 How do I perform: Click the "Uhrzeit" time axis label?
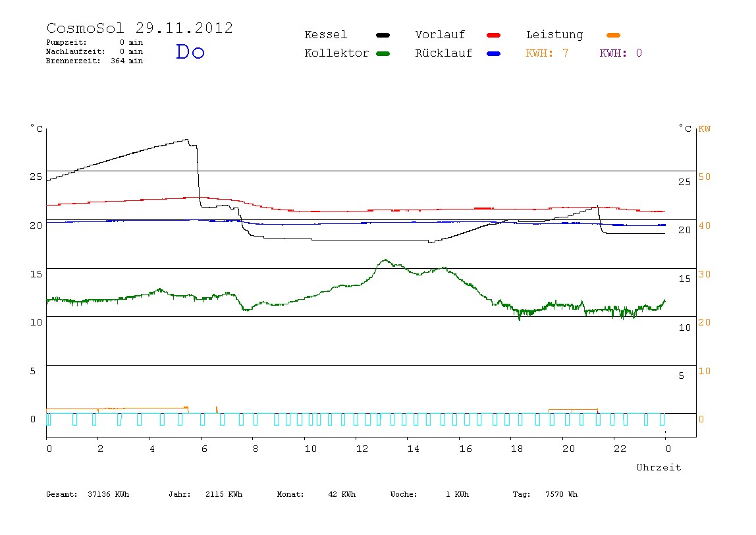pos(659,467)
